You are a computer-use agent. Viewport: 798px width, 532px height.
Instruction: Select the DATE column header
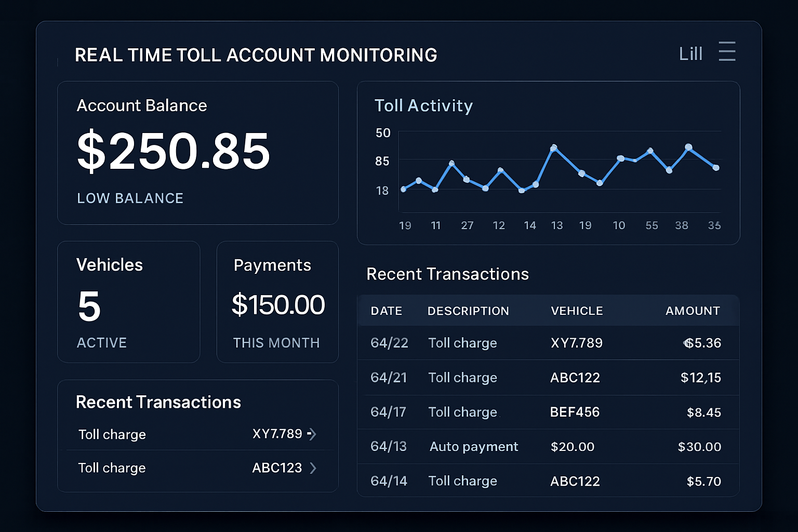386,311
